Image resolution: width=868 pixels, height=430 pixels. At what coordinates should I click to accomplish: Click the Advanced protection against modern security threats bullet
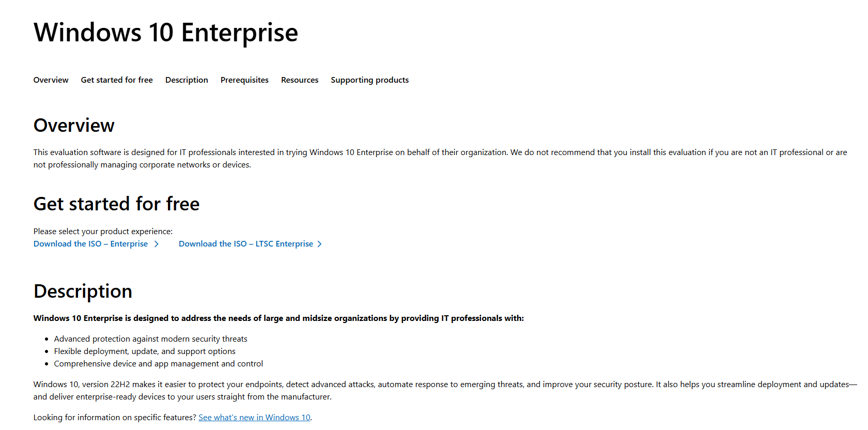pos(150,339)
